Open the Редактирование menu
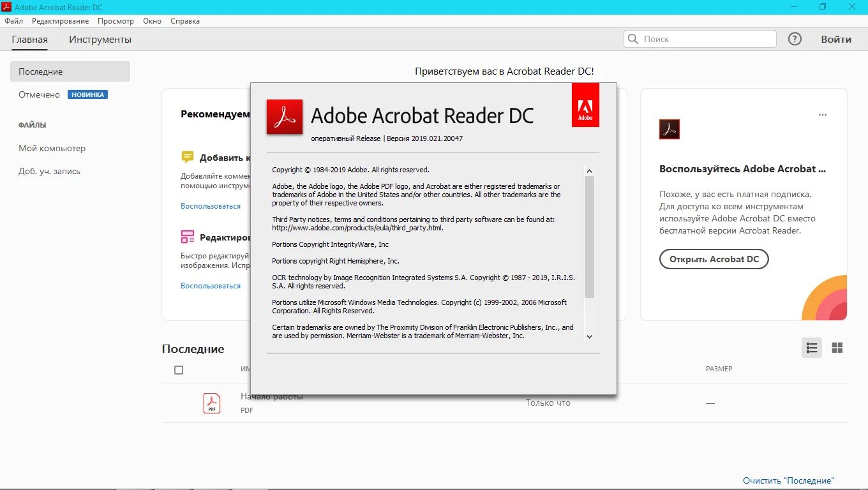Viewport: 868px width, 490px height. tap(61, 21)
